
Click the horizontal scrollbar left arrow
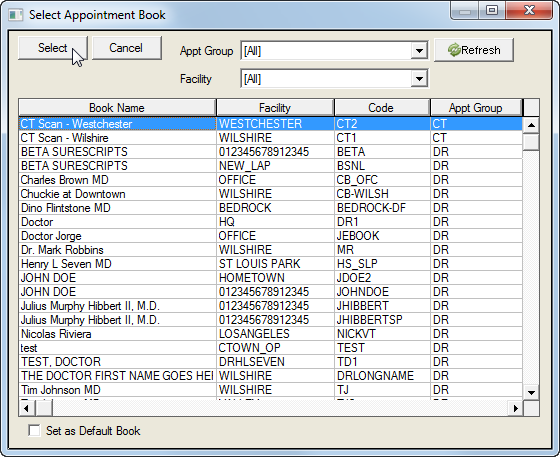(x=27, y=408)
